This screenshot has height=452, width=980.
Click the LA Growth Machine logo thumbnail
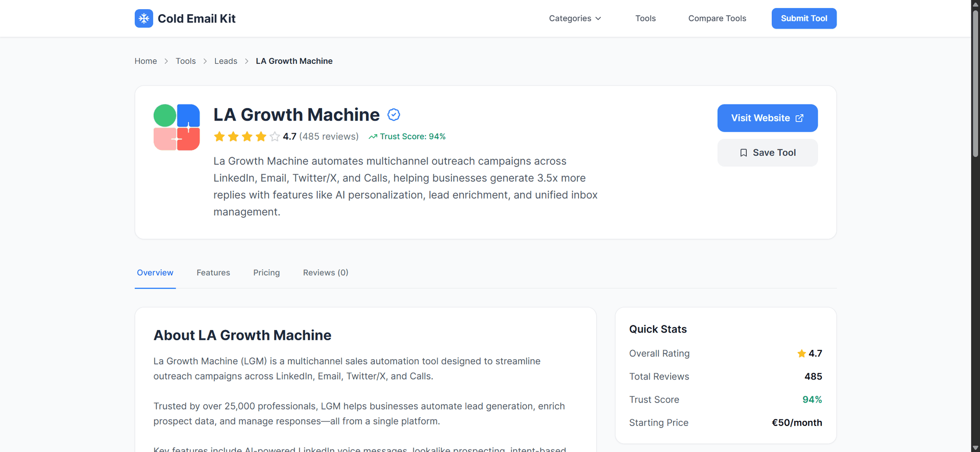177,128
